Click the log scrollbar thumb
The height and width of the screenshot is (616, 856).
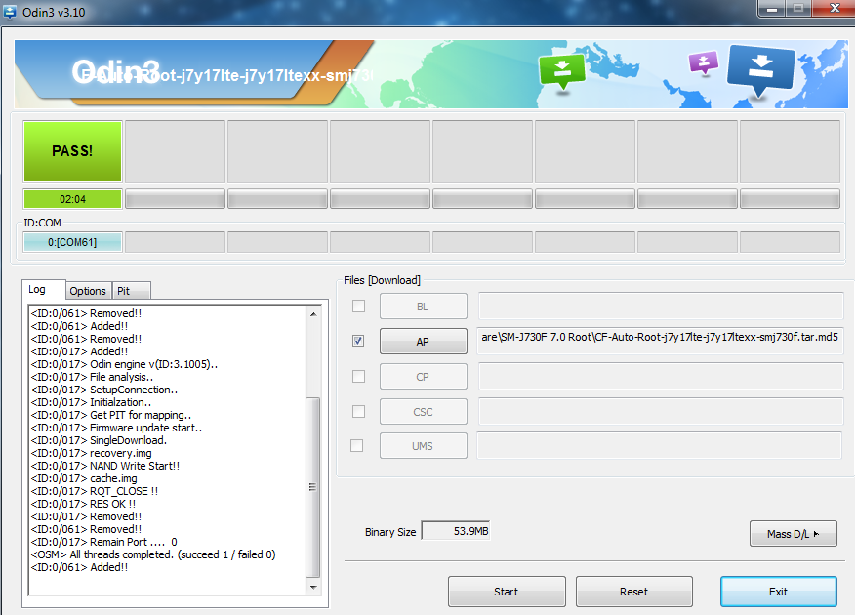pos(312,487)
